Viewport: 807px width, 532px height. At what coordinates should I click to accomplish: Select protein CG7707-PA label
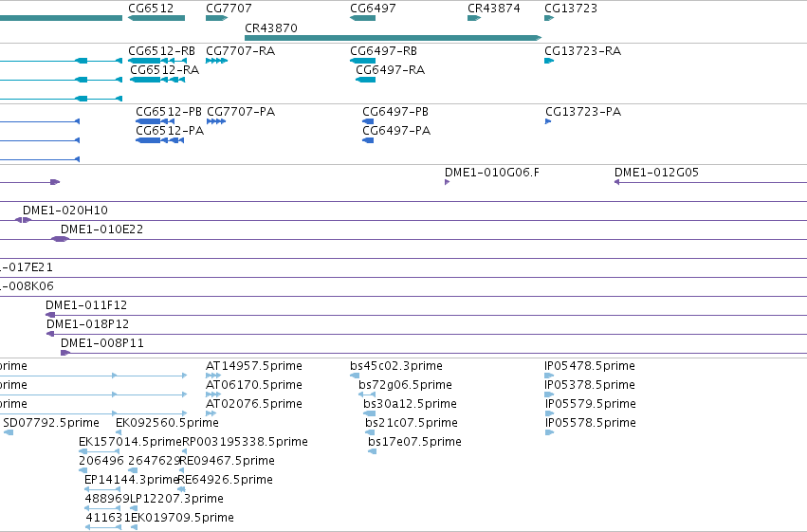click(241, 112)
